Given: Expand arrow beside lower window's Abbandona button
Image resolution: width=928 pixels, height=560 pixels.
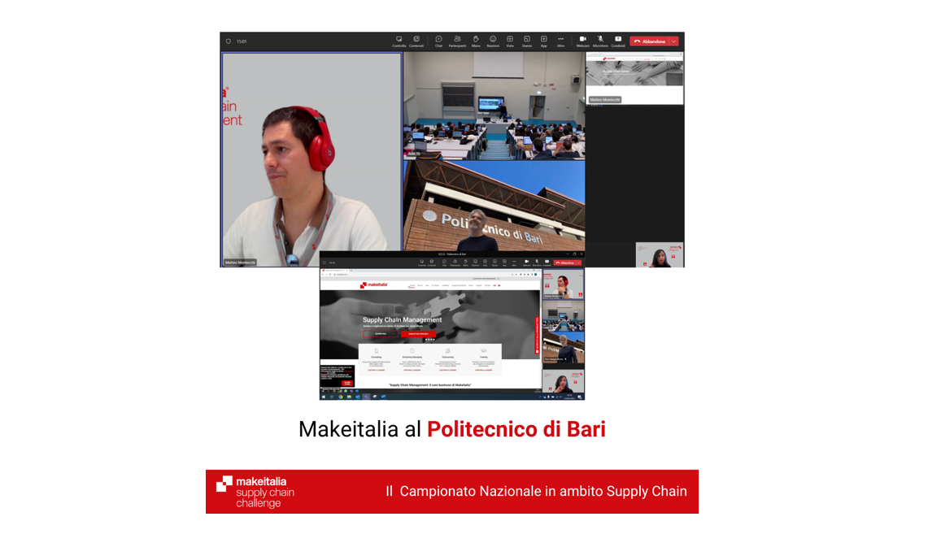Looking at the screenshot, I should click(x=579, y=263).
